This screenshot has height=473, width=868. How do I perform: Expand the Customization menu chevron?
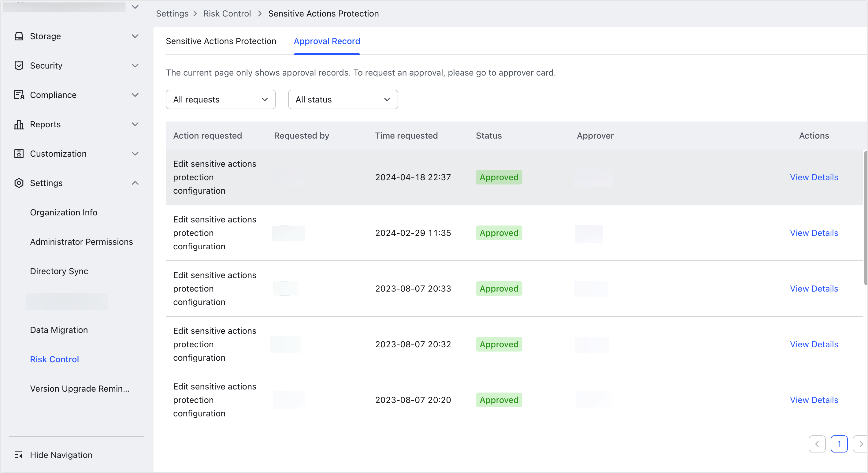pyautogui.click(x=135, y=154)
